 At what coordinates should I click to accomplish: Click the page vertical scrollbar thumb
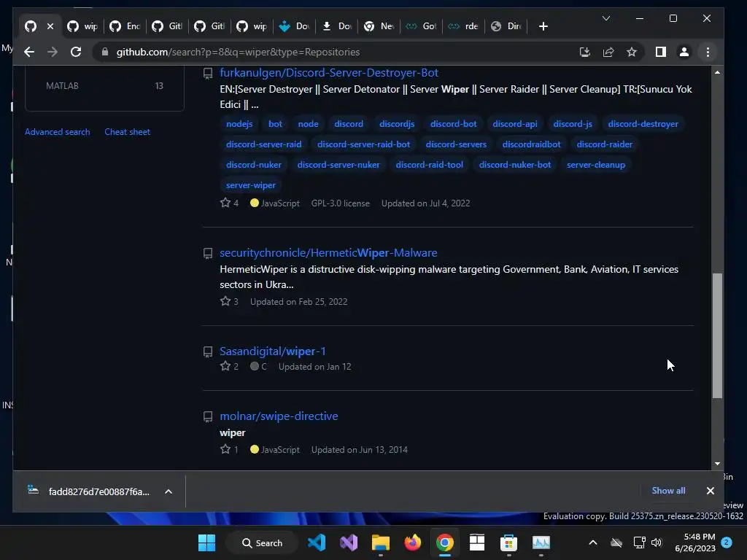(x=717, y=335)
